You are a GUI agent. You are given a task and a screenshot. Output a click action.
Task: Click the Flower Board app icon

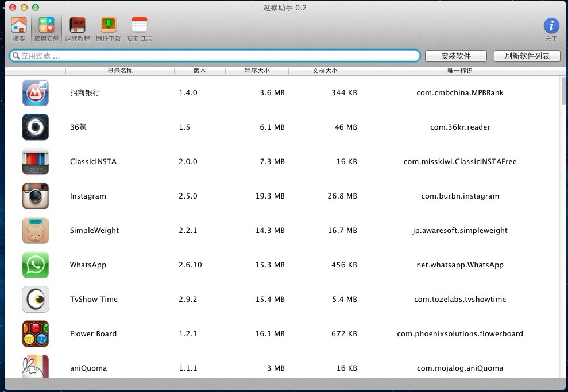pyautogui.click(x=36, y=333)
